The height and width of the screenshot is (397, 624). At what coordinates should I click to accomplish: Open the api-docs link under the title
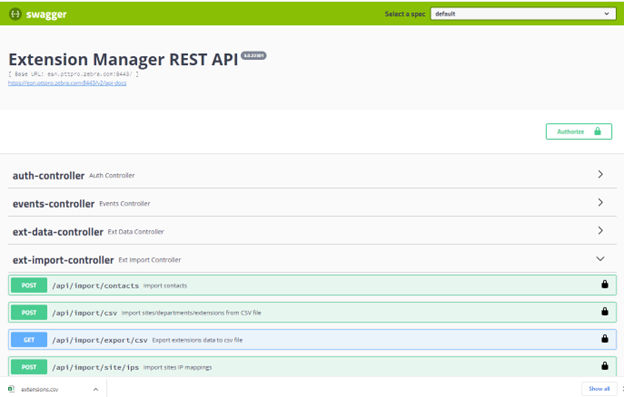(67, 83)
